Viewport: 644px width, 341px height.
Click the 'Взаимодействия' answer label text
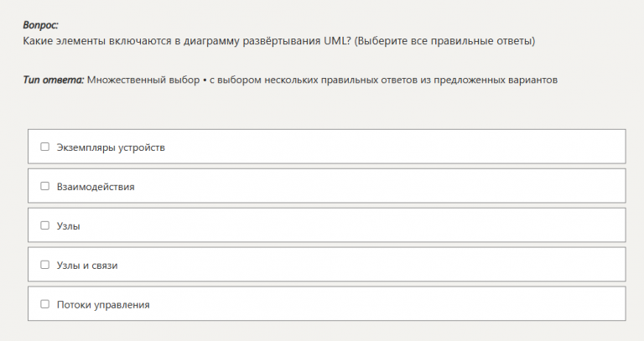[96, 187]
